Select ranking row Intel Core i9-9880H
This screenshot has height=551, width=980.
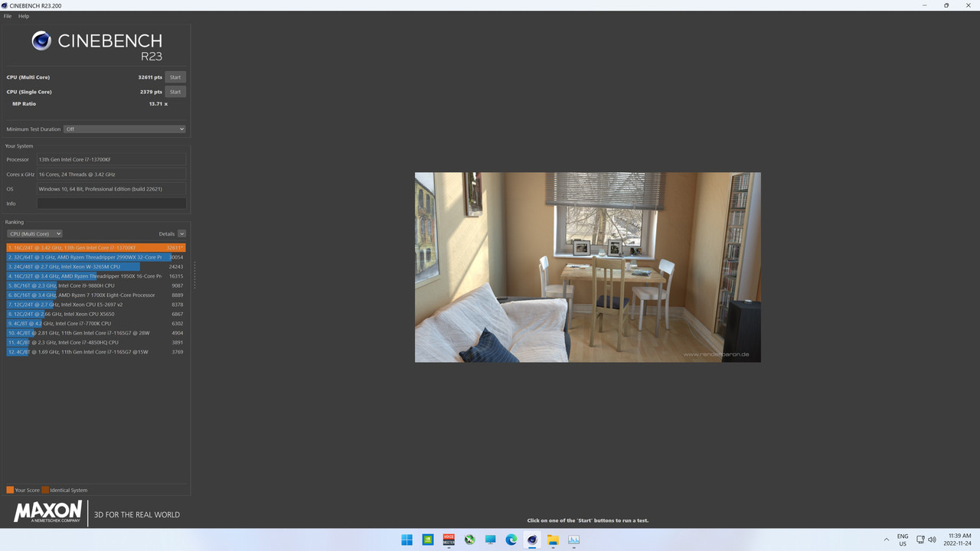click(x=96, y=285)
